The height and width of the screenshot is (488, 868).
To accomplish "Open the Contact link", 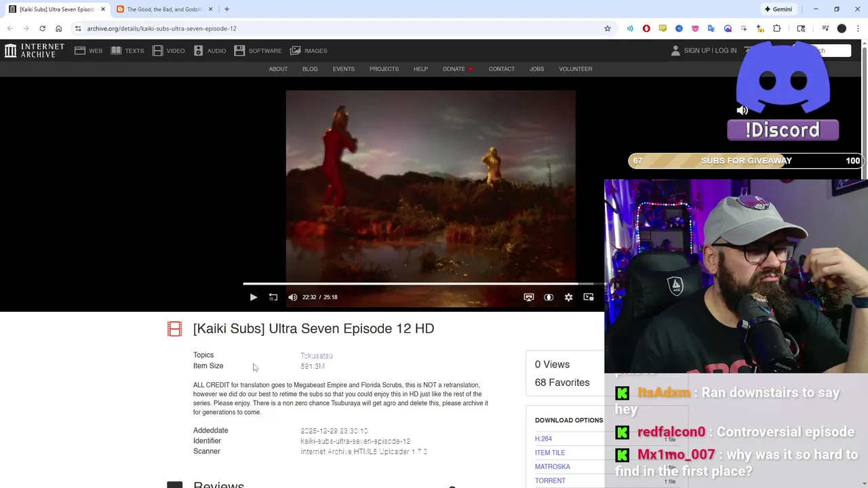I will pos(502,69).
